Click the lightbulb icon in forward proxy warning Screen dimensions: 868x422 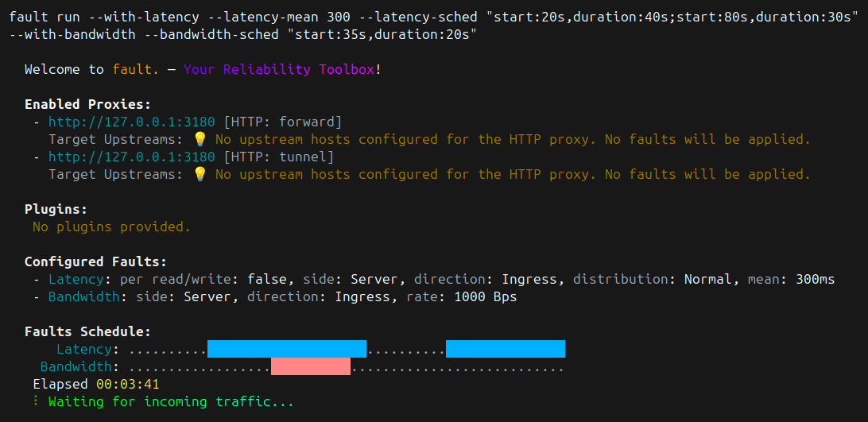[200, 140]
